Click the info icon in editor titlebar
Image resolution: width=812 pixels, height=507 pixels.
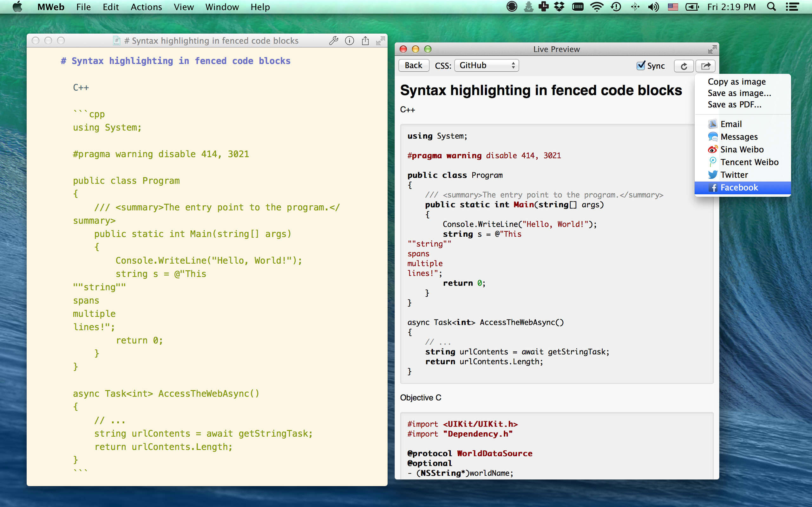[x=349, y=41]
